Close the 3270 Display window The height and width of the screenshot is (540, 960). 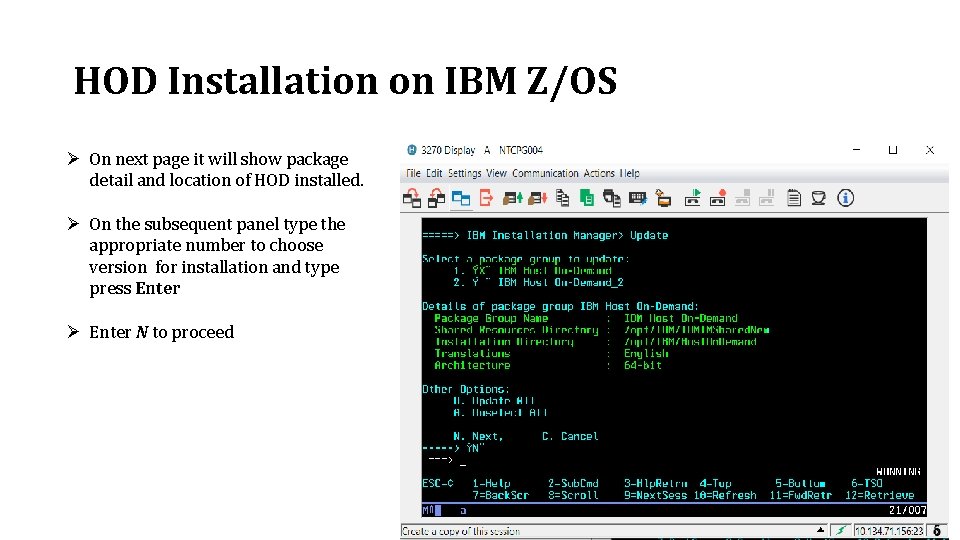pyautogui.click(x=929, y=149)
